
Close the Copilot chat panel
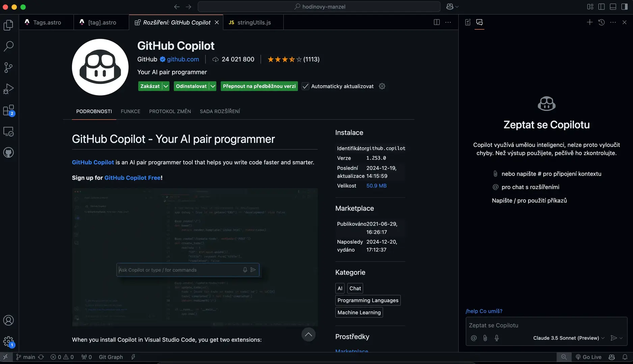[625, 22]
